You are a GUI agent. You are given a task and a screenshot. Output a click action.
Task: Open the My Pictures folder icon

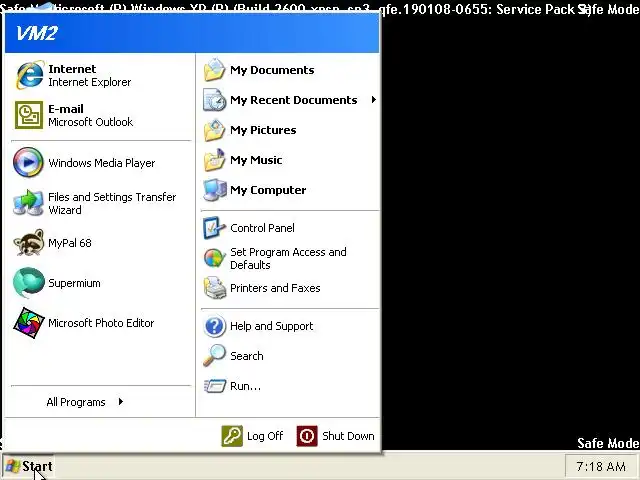tap(214, 130)
